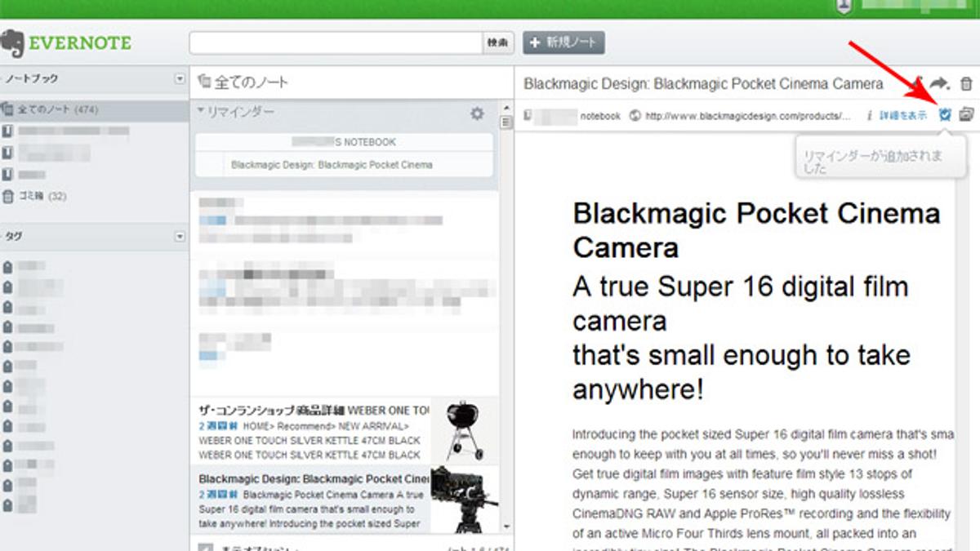Click into the search input field
The width and height of the screenshot is (980, 551).
pyautogui.click(x=336, y=42)
